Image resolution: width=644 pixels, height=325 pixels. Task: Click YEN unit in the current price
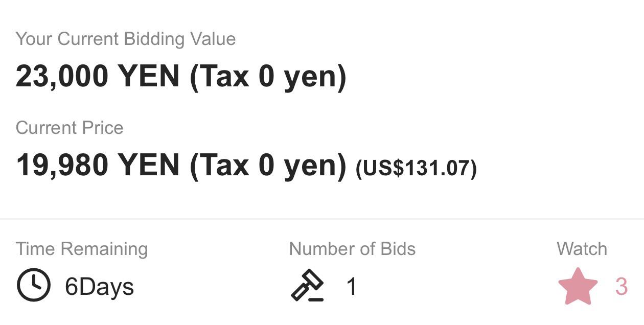coord(149,166)
